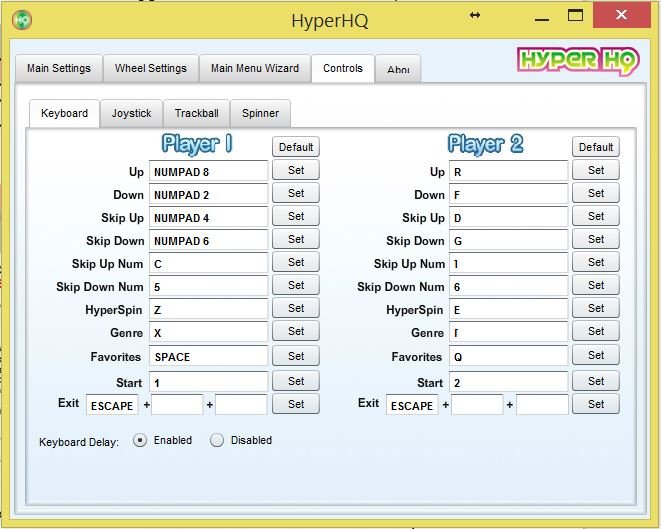Click Player 2 Favorites field showing Q

508,356
